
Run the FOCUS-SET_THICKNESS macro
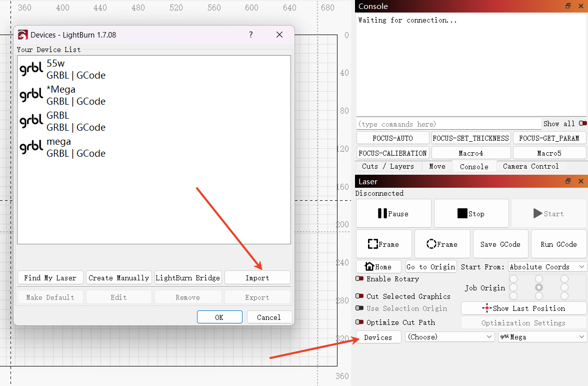[471, 138]
